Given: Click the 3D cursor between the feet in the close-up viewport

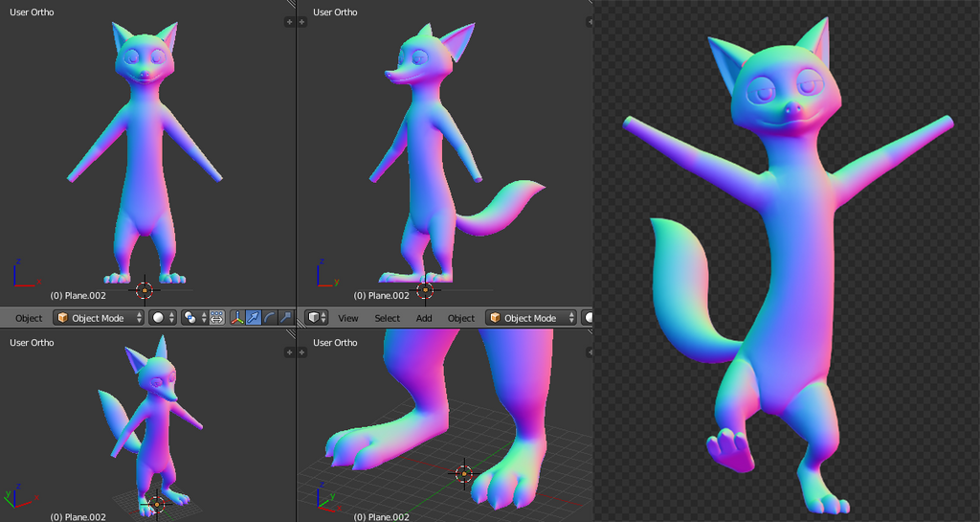Looking at the screenshot, I should pyautogui.click(x=464, y=474).
